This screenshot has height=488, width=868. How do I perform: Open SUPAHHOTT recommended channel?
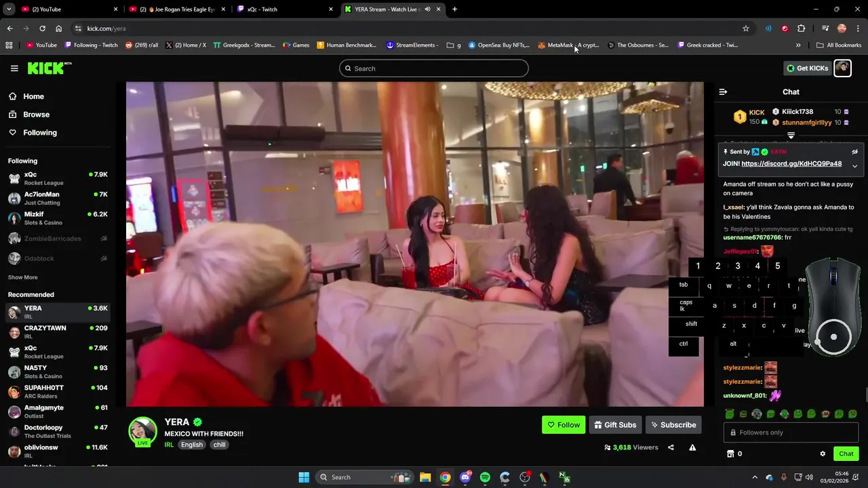tap(58, 392)
